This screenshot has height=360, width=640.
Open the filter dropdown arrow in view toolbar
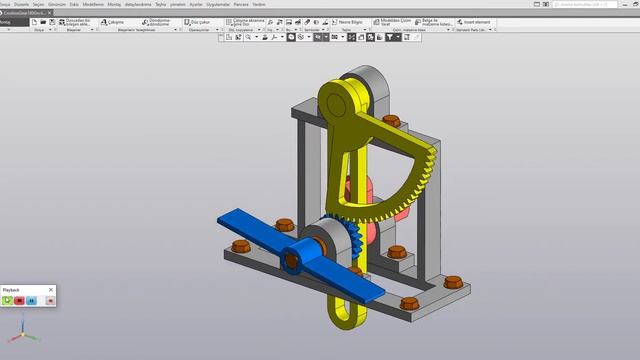(398, 37)
